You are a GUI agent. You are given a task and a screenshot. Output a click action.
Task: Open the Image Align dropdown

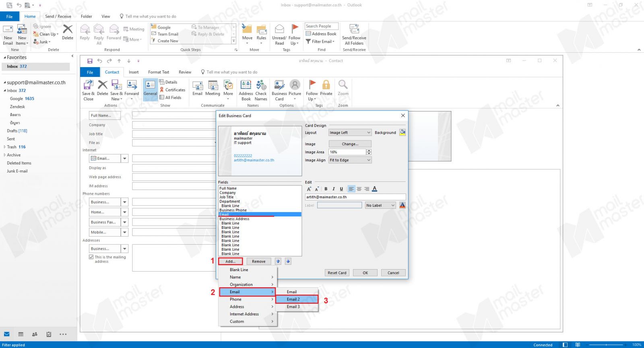(350, 160)
